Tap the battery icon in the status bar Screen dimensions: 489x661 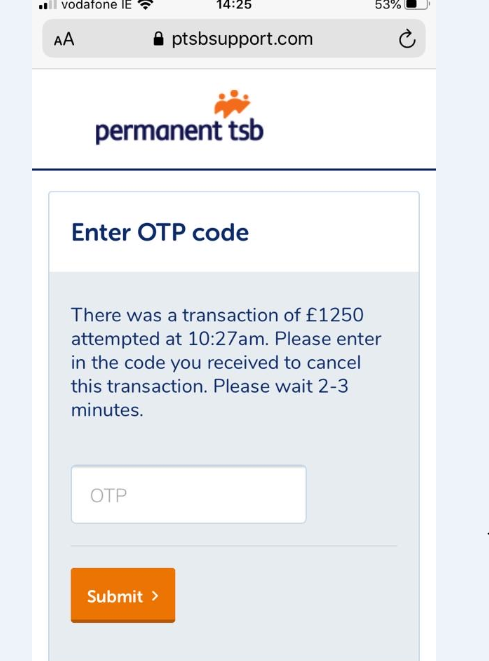[x=416, y=5]
